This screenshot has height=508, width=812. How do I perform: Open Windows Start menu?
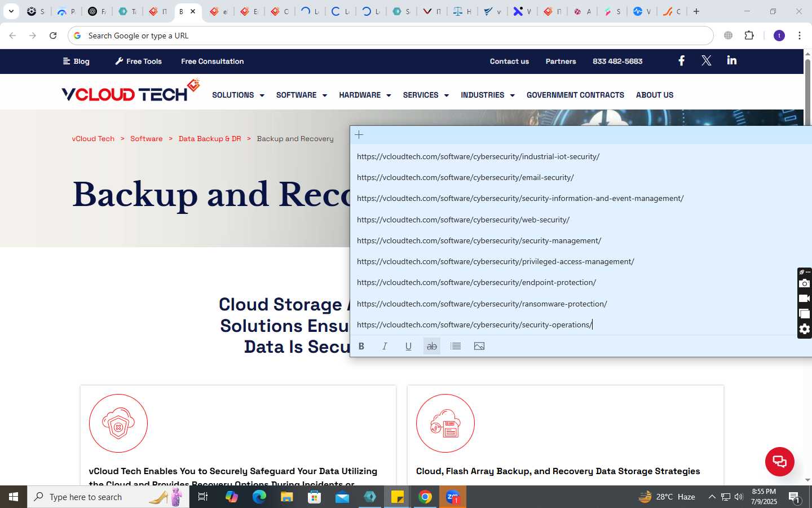tap(14, 497)
